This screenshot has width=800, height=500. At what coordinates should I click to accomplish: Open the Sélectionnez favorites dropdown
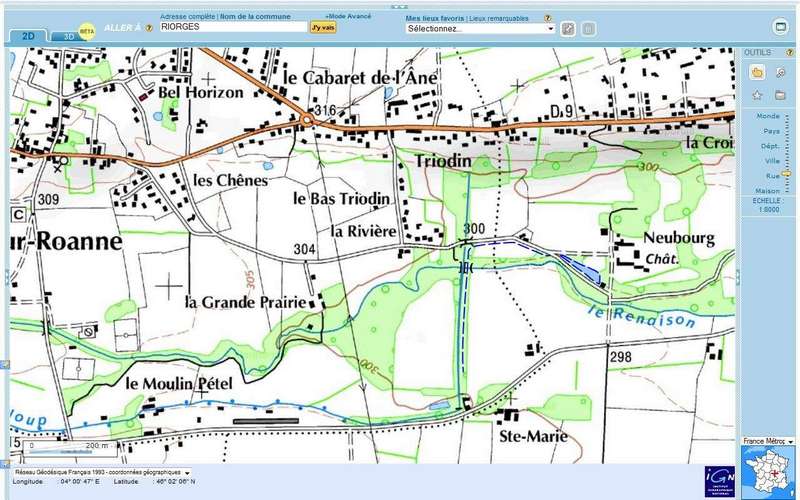click(x=480, y=29)
